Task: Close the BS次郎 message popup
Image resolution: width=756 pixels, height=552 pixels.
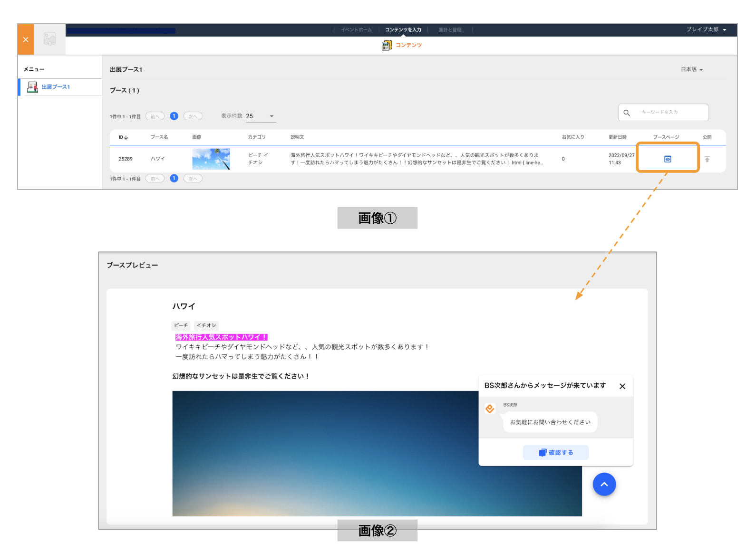Action: 622,386
